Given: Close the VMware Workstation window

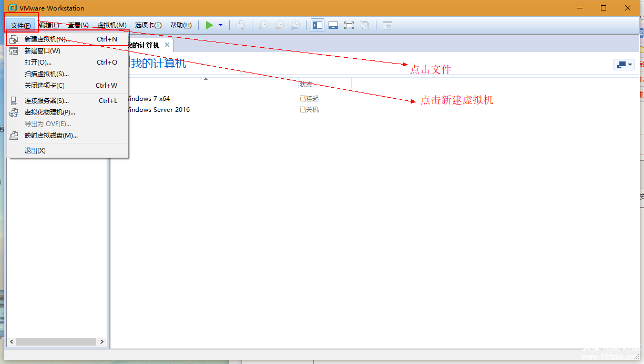Looking at the screenshot, I should (628, 8).
